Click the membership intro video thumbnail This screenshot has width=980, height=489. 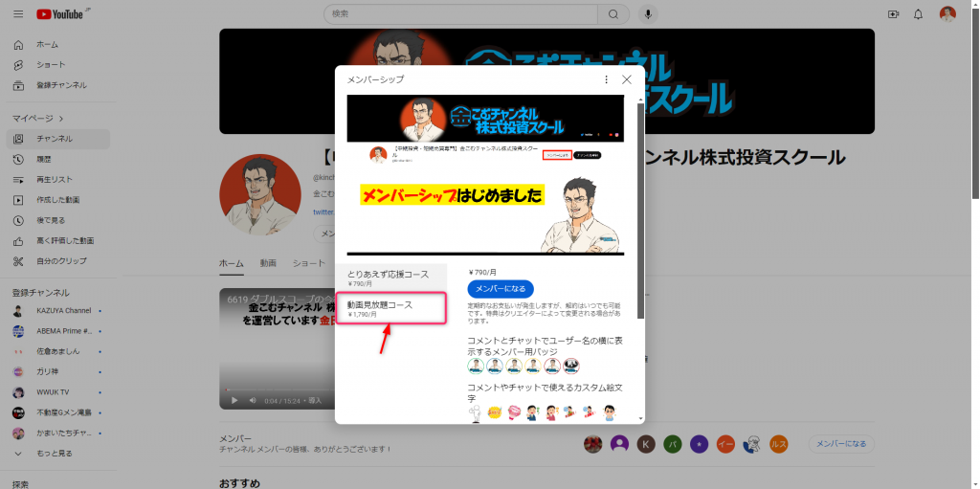tap(485, 174)
